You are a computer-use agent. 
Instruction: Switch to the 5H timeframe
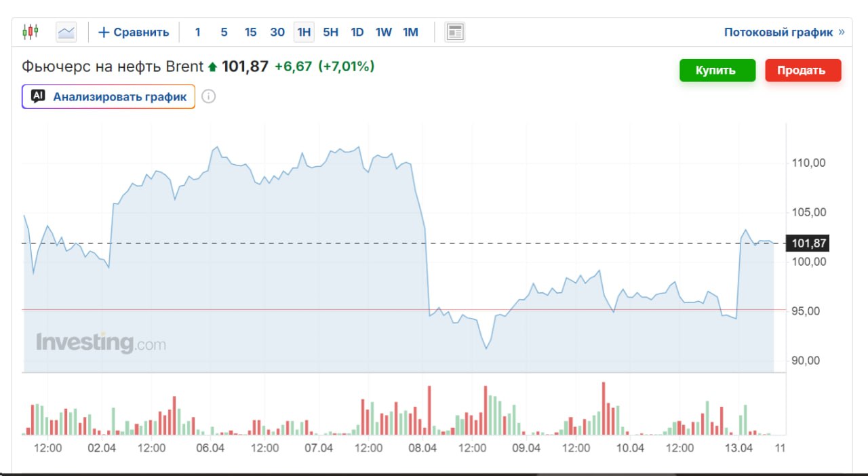[x=331, y=32]
